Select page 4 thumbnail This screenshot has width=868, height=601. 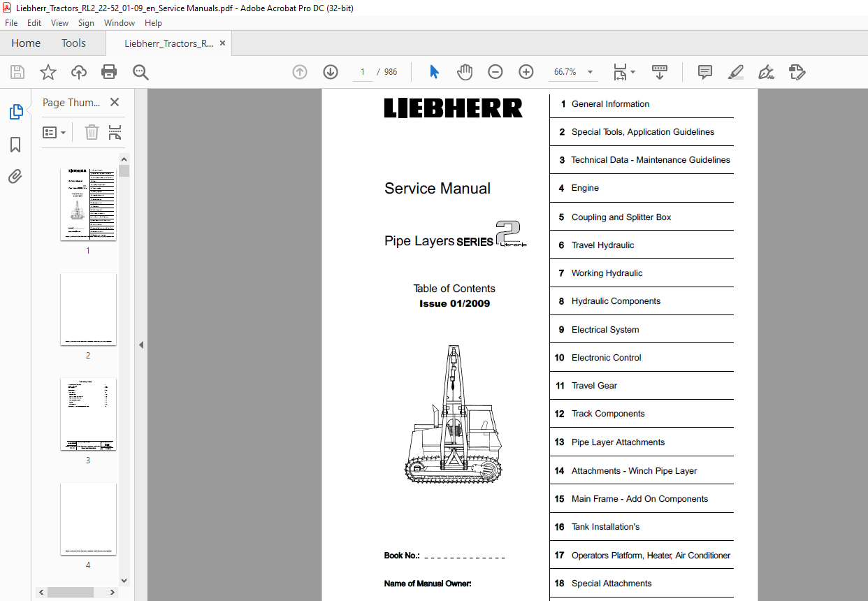pos(88,519)
